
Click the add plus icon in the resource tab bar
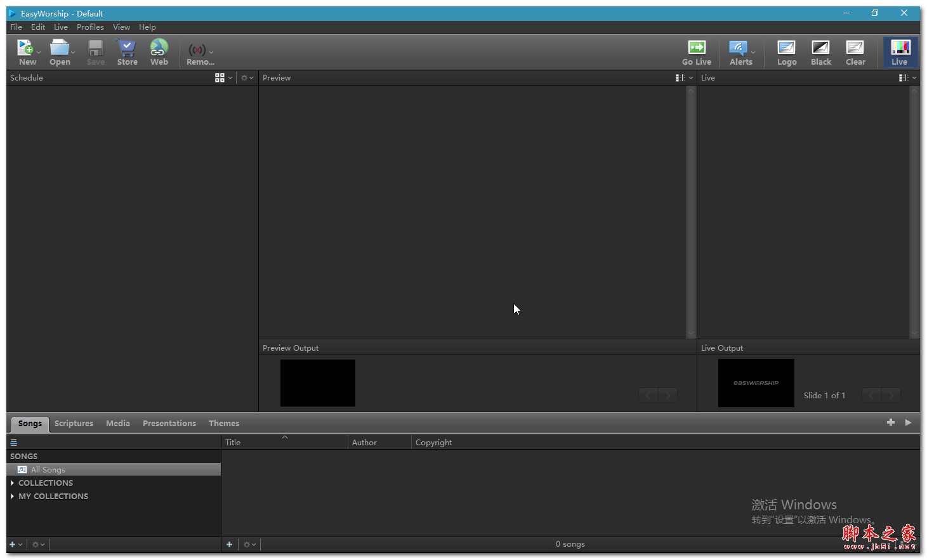[891, 422]
